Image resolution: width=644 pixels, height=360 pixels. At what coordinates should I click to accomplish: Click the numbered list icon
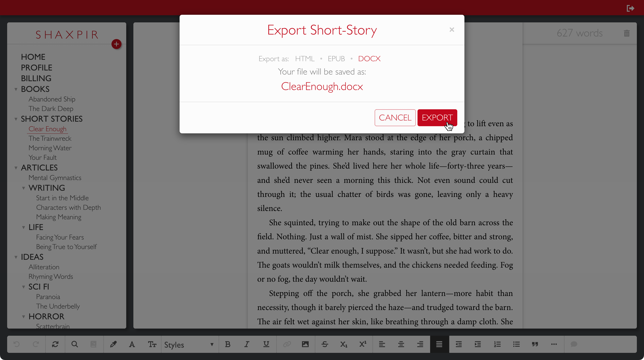tap(497, 344)
